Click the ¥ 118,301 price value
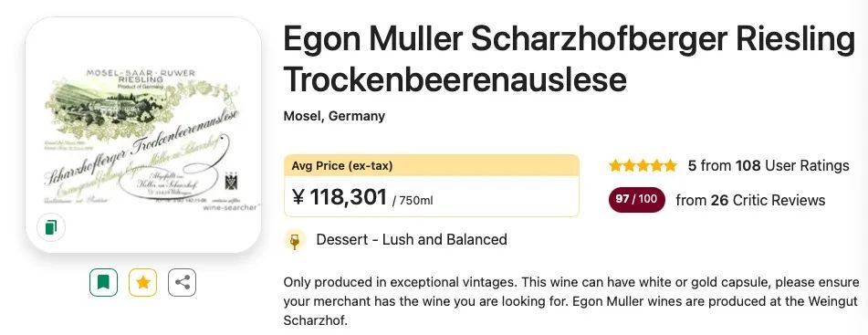 point(339,197)
